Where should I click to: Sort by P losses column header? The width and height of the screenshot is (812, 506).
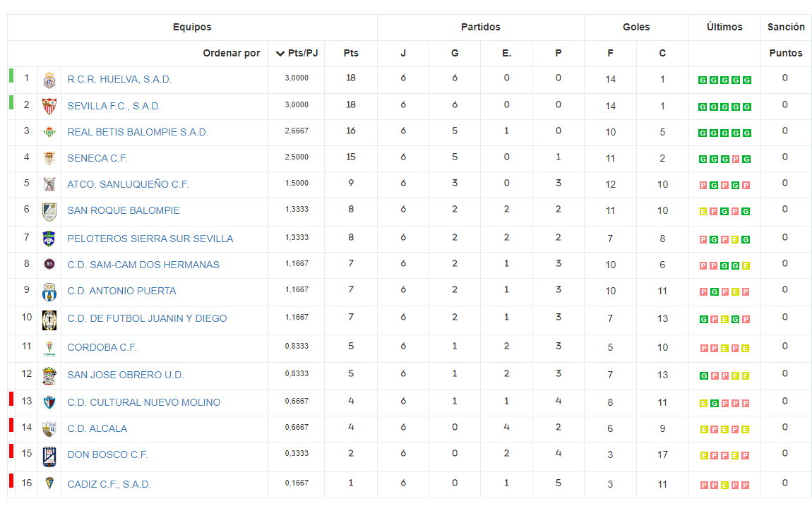559,54
